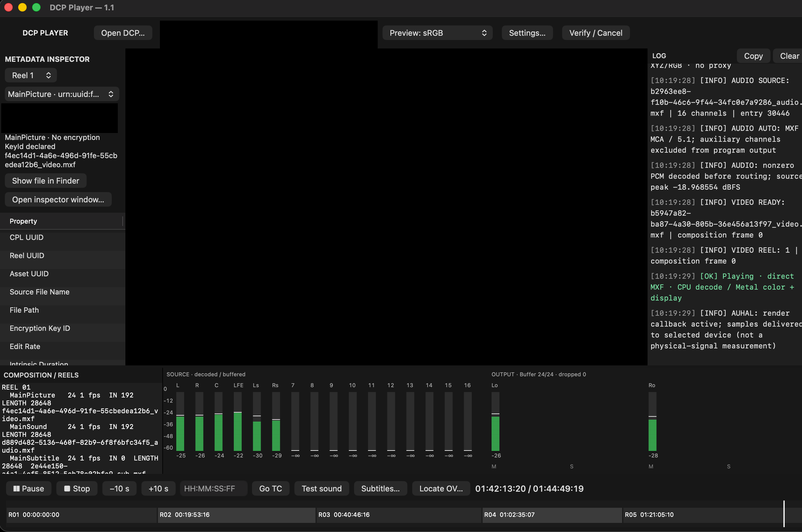Image resolution: width=802 pixels, height=532 pixels.
Task: Pause playback
Action: pos(28,488)
